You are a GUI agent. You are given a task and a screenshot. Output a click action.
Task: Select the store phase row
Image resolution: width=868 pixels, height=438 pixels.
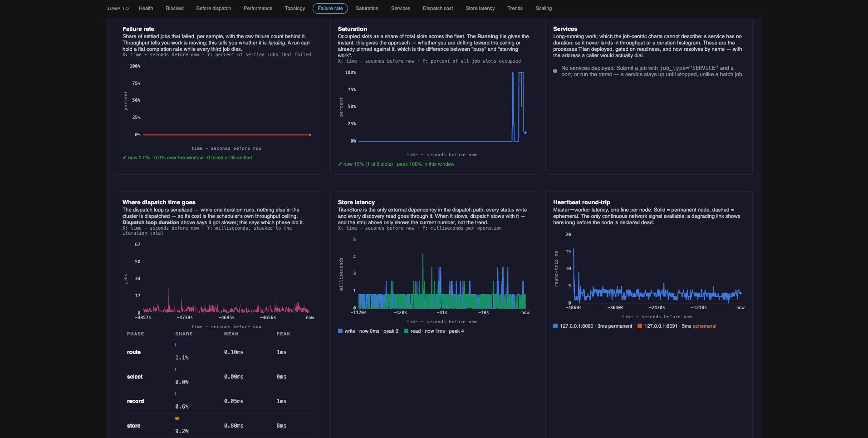[218, 426]
